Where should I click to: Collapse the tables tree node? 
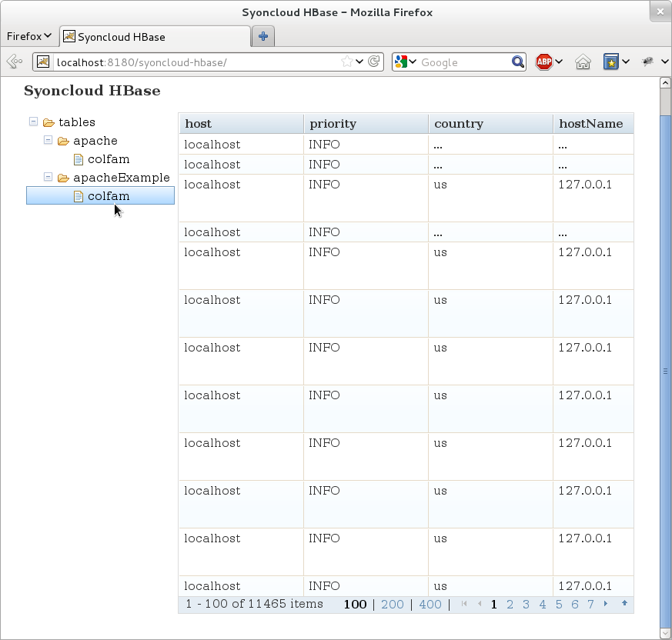point(32,122)
